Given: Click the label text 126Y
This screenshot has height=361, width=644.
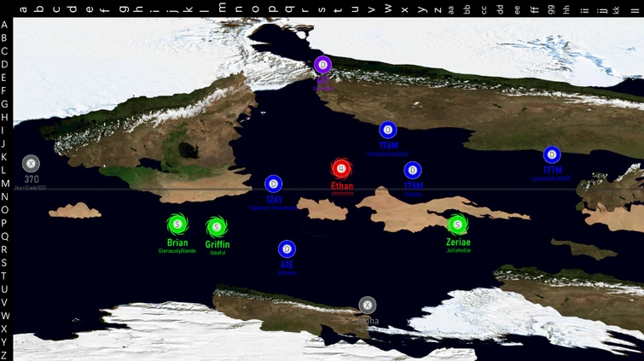Looking at the screenshot, I should [274, 200].
